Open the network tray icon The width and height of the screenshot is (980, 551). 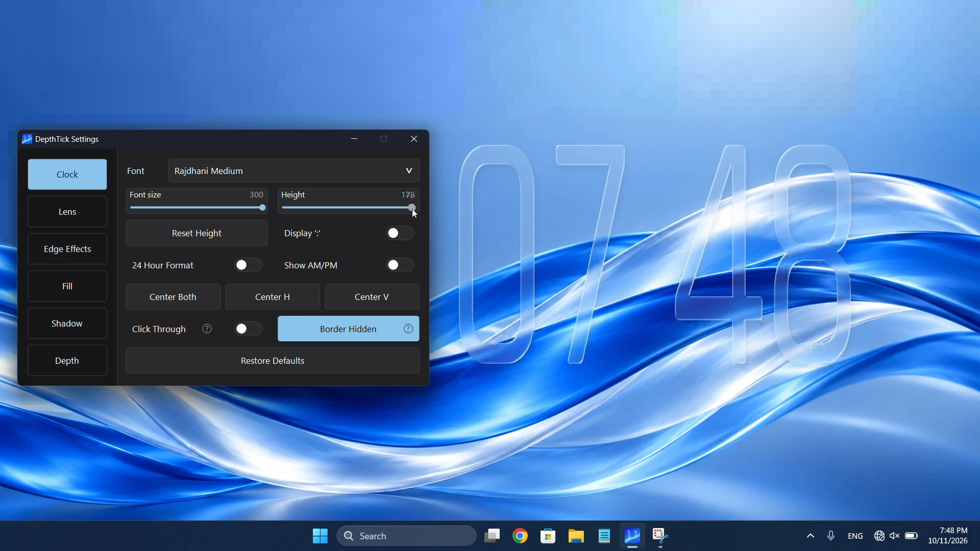pos(879,536)
